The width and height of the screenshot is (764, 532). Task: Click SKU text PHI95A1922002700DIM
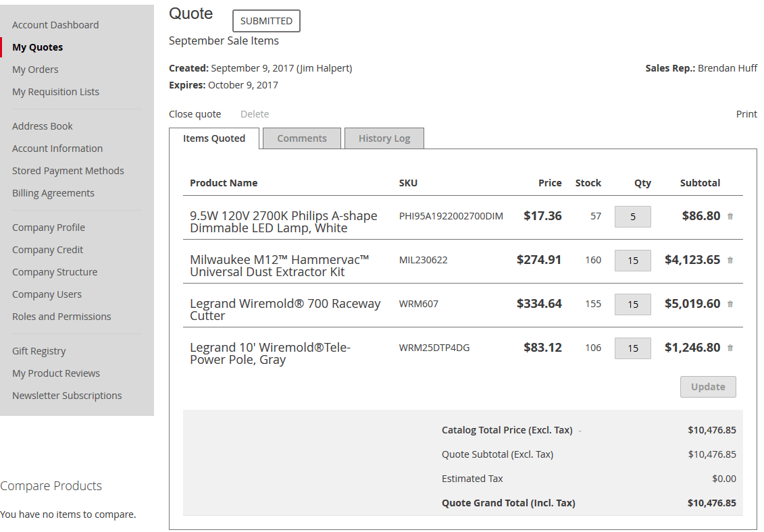click(x=451, y=216)
